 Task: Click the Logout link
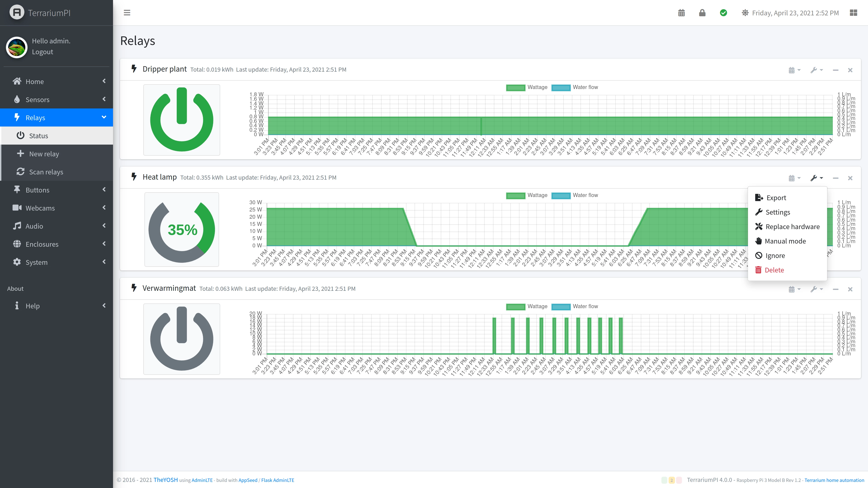42,52
